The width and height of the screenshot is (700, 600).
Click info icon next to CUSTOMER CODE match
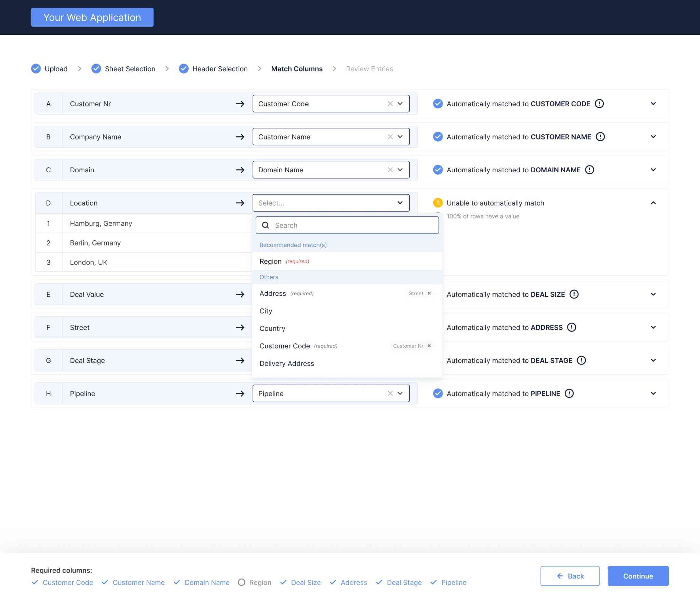[x=599, y=104]
